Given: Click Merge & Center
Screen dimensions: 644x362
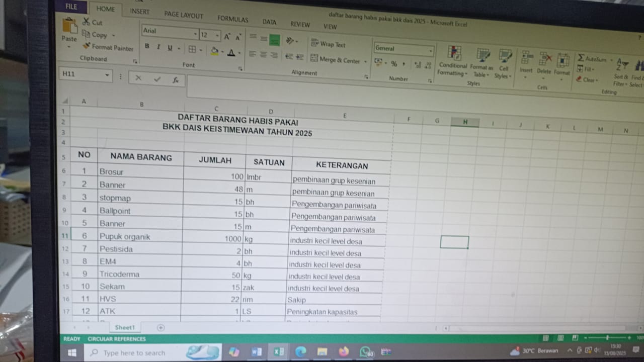Looking at the screenshot, I should 335,60.
